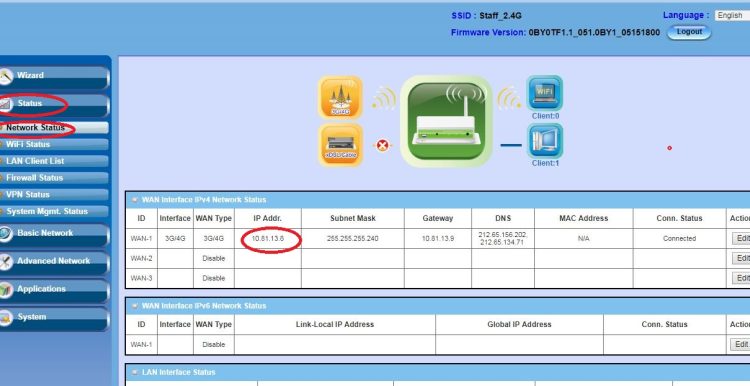Select subnet mask 255.255.255.240
Image resolution: width=750 pixels, height=386 pixels.
(353, 238)
